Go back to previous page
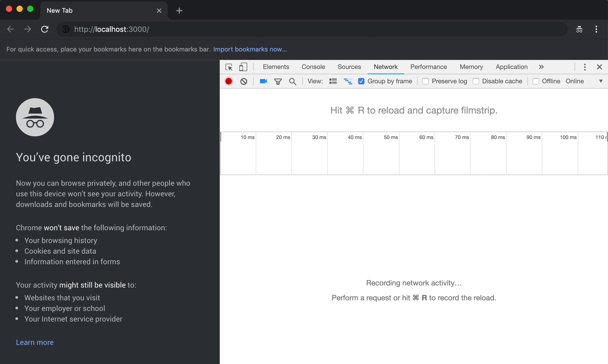Screen dimensions: 608x364 point(11,29)
